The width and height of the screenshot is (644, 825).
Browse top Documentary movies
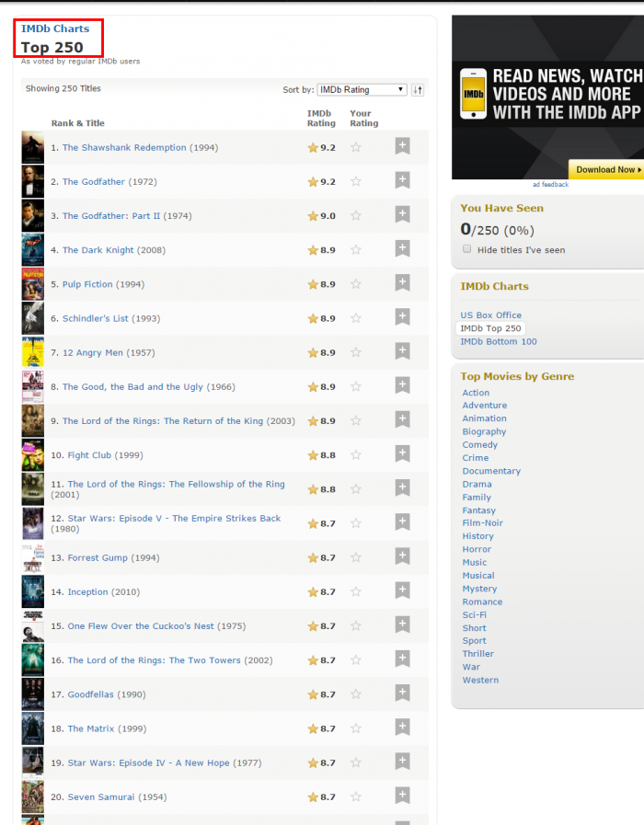click(x=491, y=471)
